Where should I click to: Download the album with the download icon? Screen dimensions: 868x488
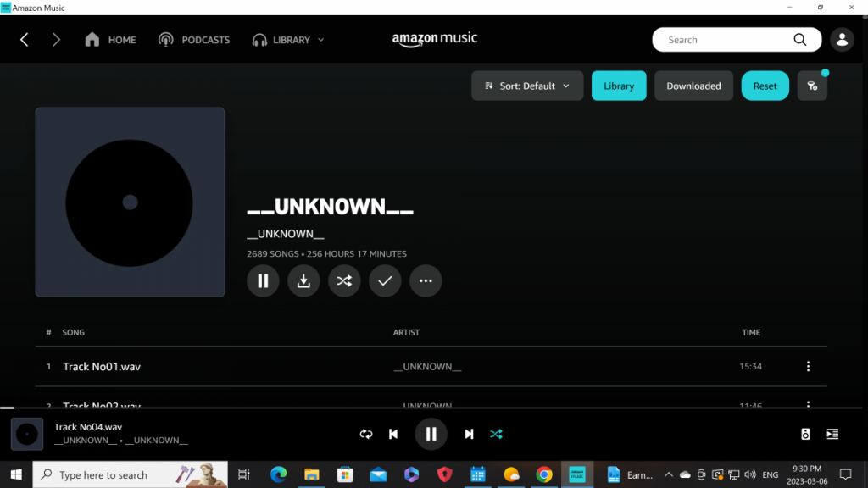(303, 281)
